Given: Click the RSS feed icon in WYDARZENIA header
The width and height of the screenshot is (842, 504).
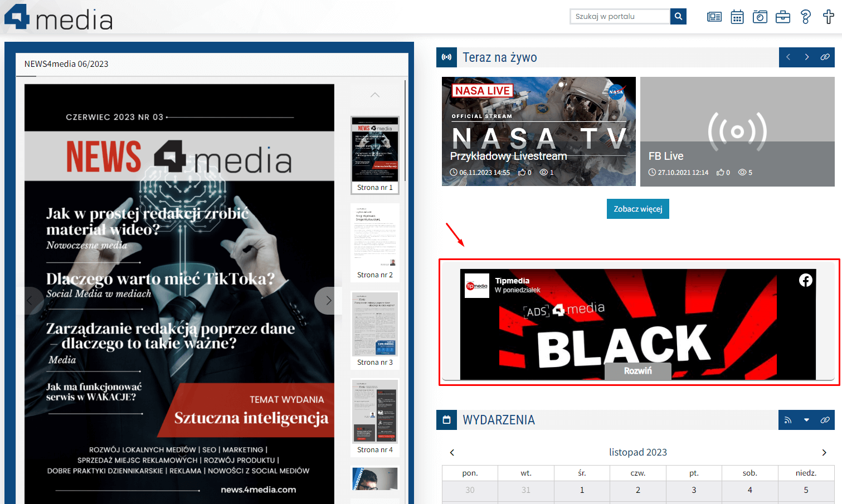Looking at the screenshot, I should [788, 420].
